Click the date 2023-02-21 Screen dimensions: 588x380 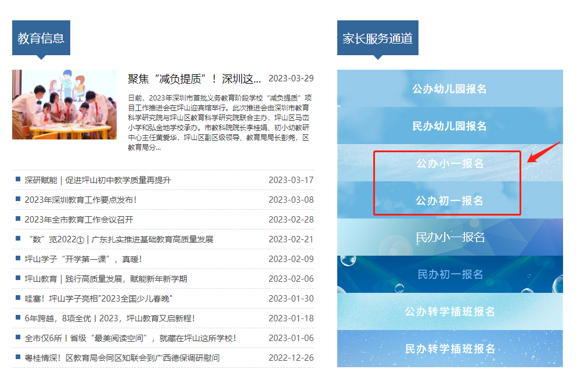(291, 239)
